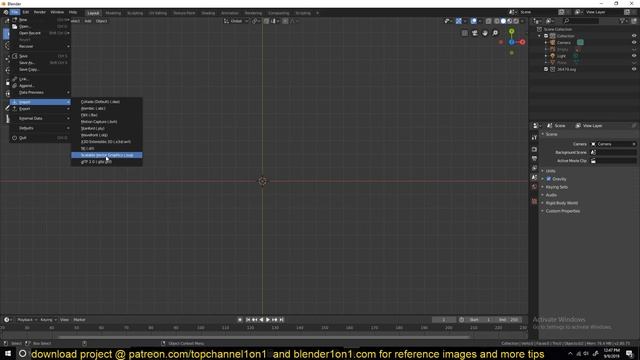Open Recover submenu in File menu

pos(40,47)
